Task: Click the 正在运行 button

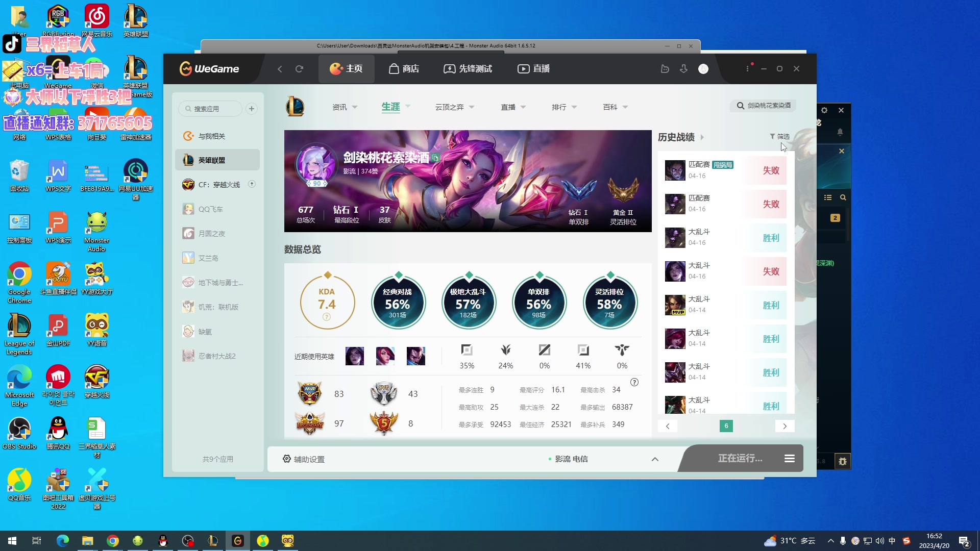Action: coord(740,459)
